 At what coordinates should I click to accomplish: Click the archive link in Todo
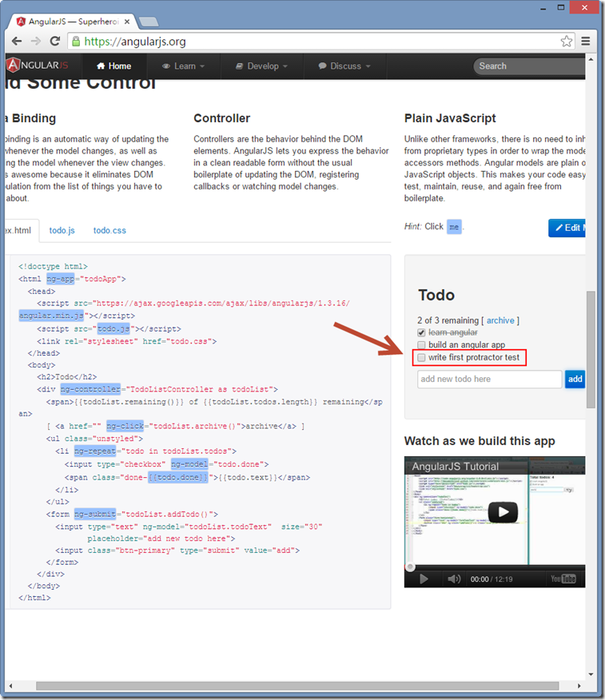click(x=500, y=320)
